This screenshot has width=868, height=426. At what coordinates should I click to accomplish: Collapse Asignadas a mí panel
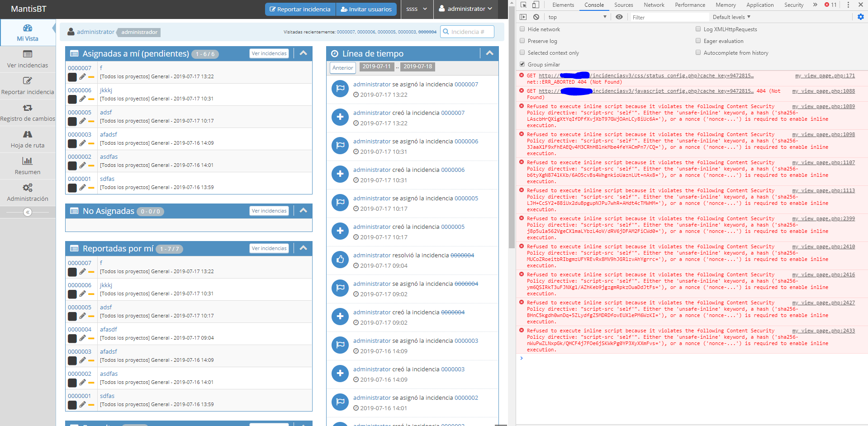(x=303, y=53)
